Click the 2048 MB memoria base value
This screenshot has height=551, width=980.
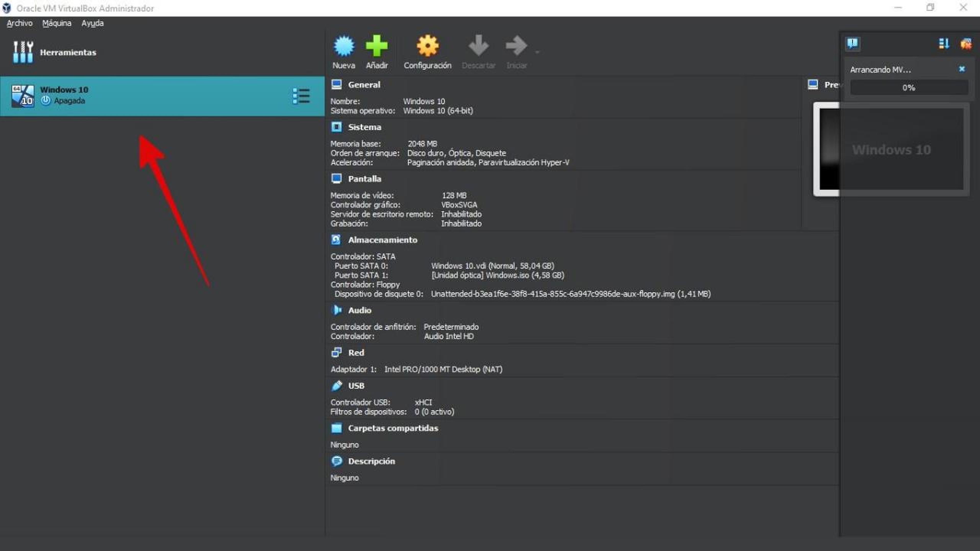click(422, 144)
